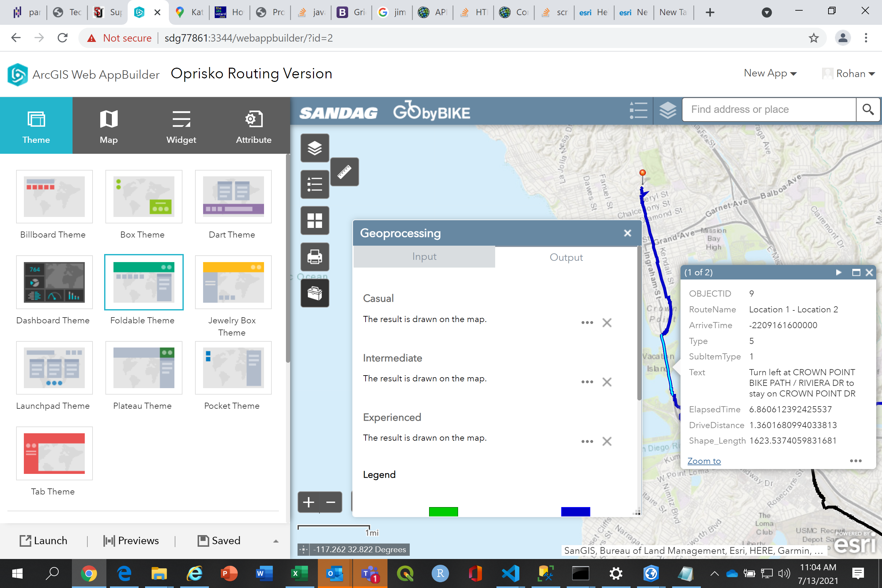Click the browser address bar URL
This screenshot has height=588, width=882.
pos(249,38)
